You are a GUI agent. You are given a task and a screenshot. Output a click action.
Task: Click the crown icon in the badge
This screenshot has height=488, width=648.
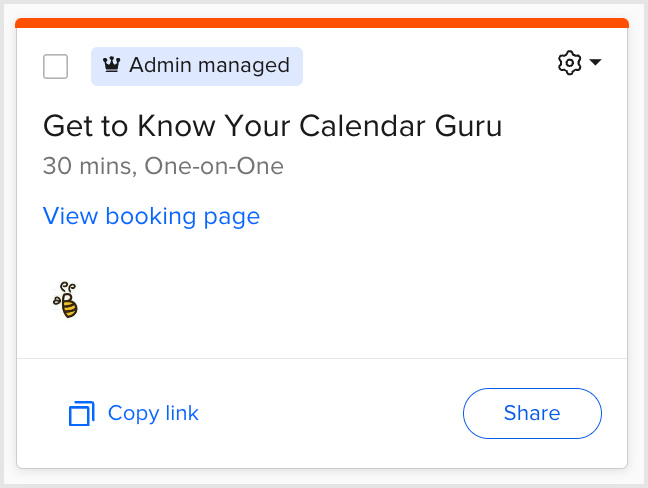point(112,66)
